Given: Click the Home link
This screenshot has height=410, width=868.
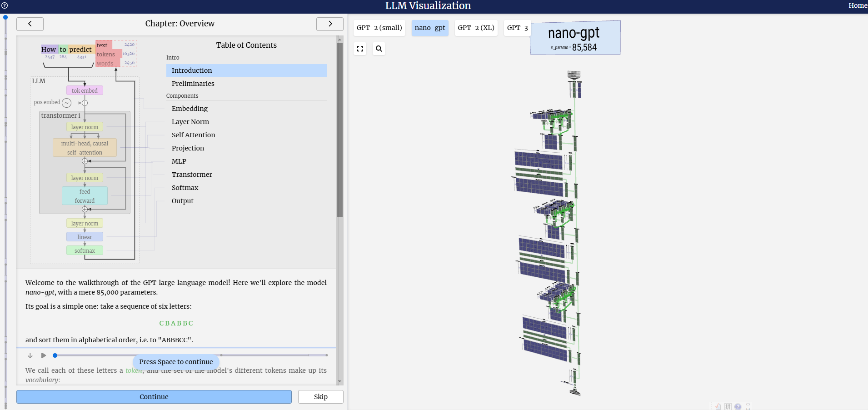Looking at the screenshot, I should (858, 5).
